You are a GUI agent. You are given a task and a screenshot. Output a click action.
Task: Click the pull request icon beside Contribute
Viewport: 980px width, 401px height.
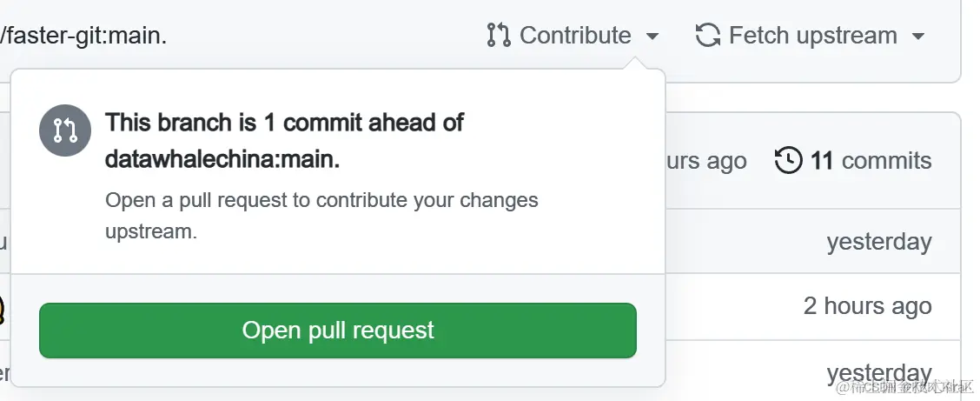[x=498, y=36]
